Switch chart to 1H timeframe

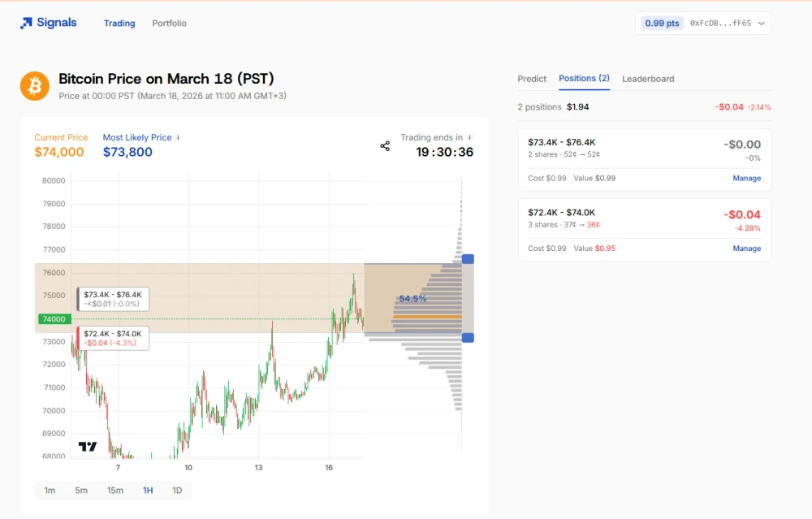148,490
